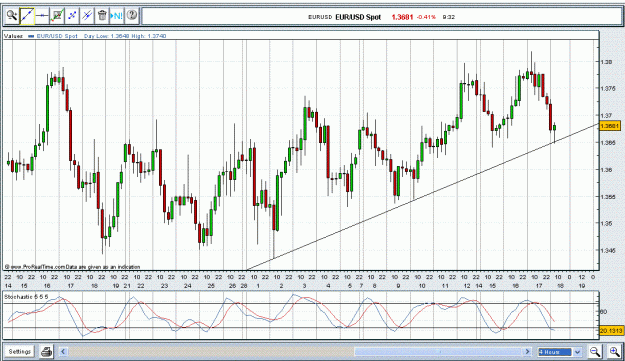Select the cross marker drawing tool
Viewport: 625px width, 361px height.
(x=72, y=16)
